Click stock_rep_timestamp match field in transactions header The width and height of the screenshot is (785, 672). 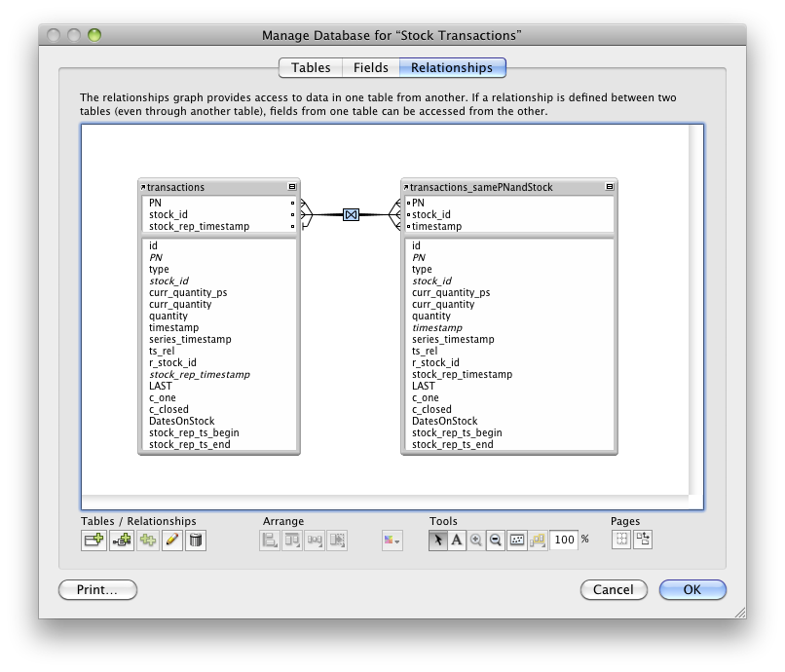click(x=200, y=226)
